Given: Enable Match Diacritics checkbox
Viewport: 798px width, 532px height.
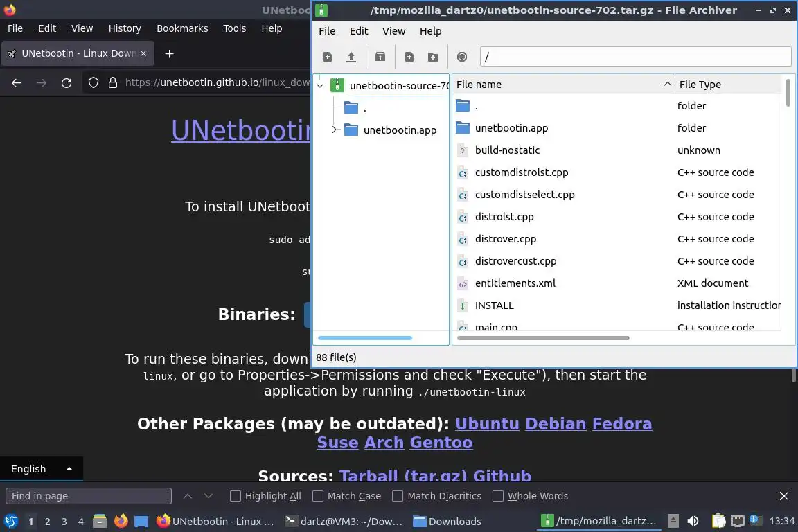Looking at the screenshot, I should (398, 496).
